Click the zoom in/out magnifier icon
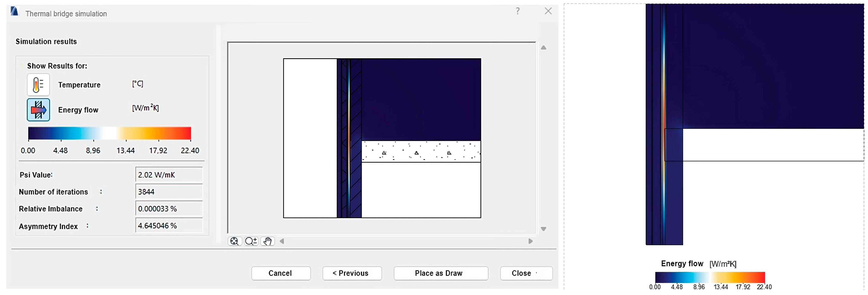The width and height of the screenshot is (868, 295). 251,241
